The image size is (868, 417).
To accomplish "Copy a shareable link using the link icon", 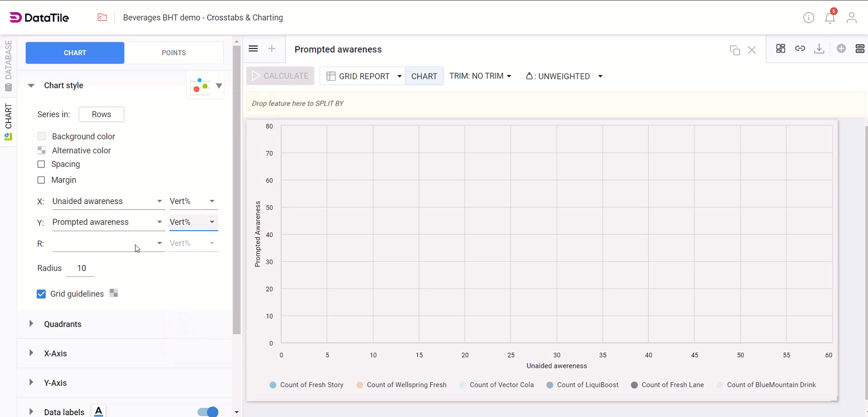I will pos(800,48).
